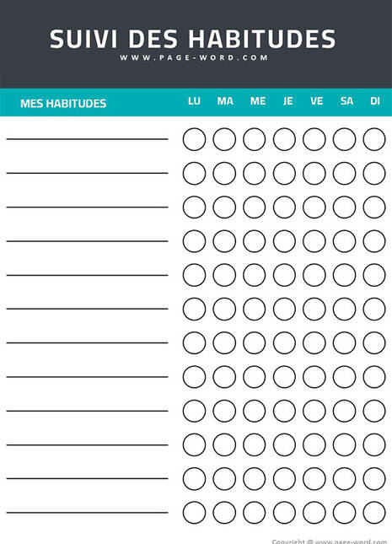Screen dimensions: 392x544
Task: Click the VE day column header
Action: (x=317, y=101)
